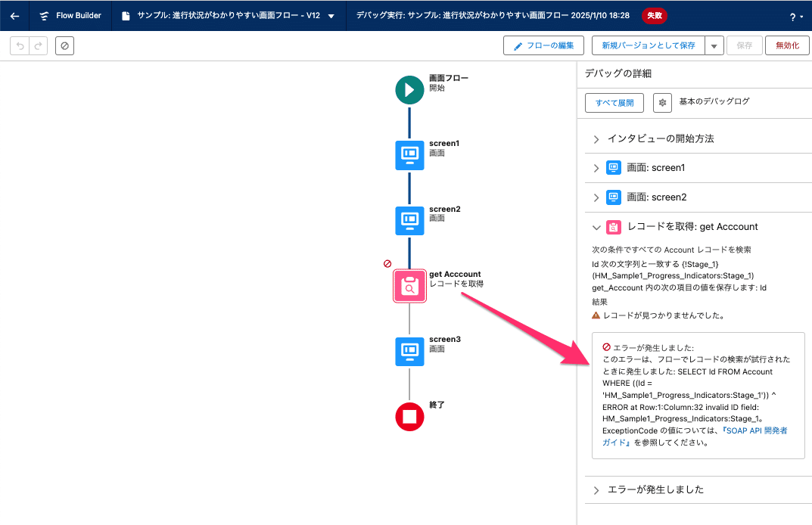Open the flow version dropdown arrow
The image size is (812, 525).
click(331, 16)
